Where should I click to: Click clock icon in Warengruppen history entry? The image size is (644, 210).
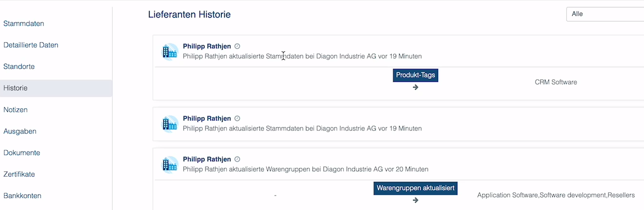point(237,159)
